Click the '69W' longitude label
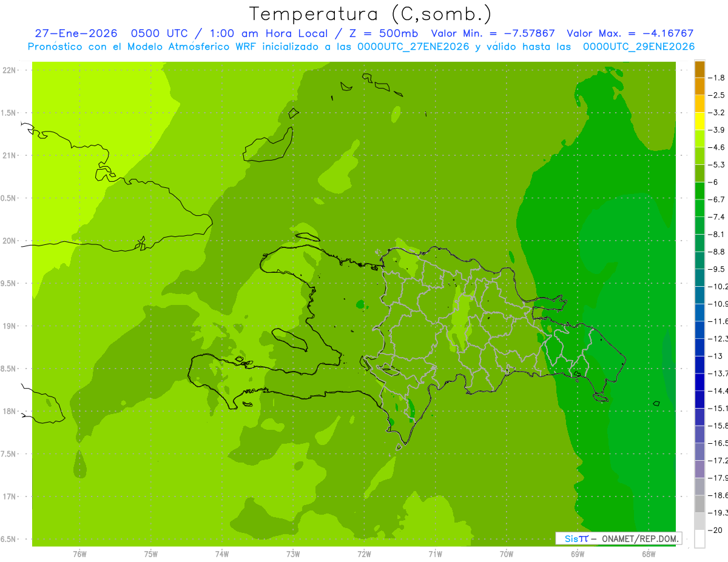The height and width of the screenshot is (562, 728). click(x=578, y=554)
